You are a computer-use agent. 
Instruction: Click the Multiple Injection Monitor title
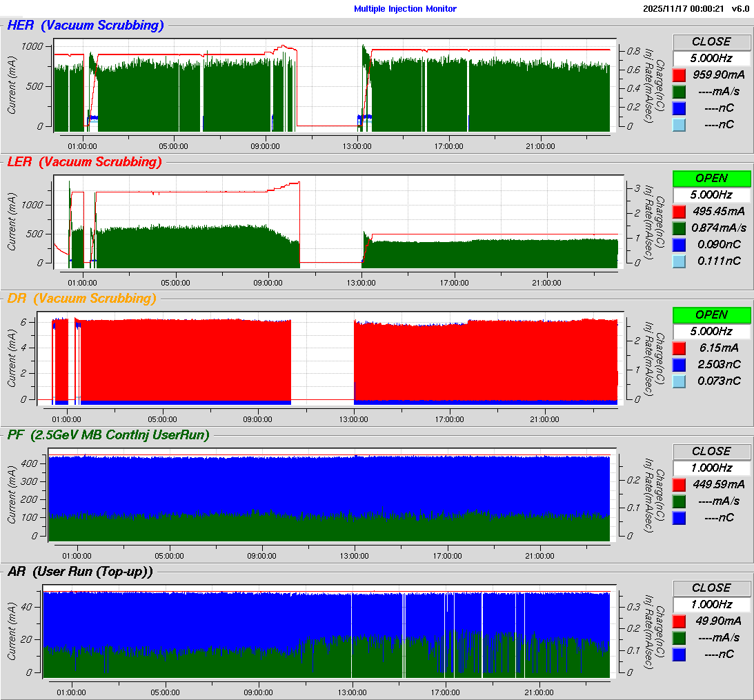click(405, 9)
